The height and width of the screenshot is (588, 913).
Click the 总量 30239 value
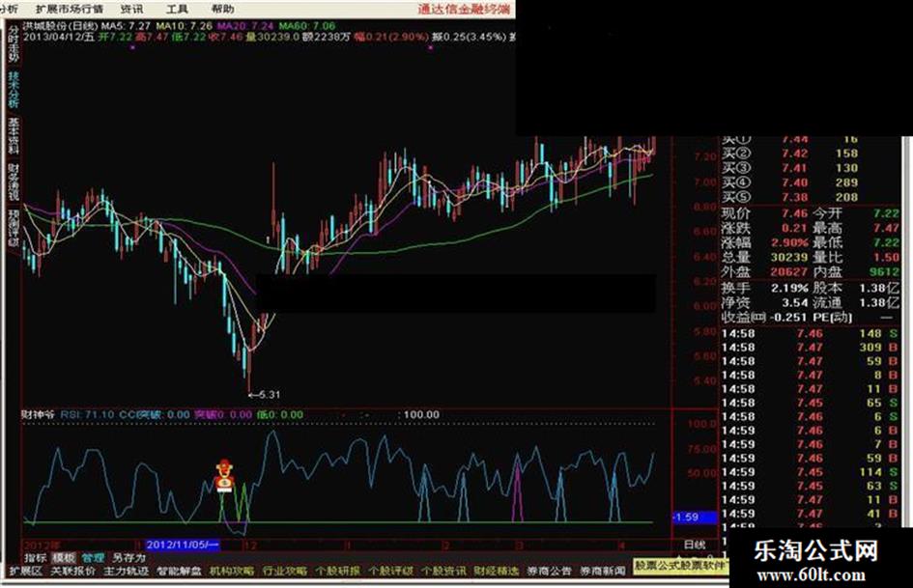tap(789, 258)
